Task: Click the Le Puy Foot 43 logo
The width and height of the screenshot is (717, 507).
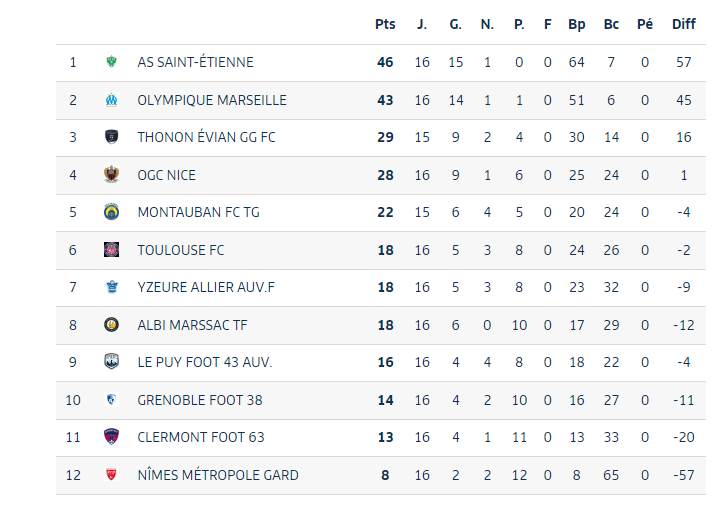Action: tap(111, 362)
